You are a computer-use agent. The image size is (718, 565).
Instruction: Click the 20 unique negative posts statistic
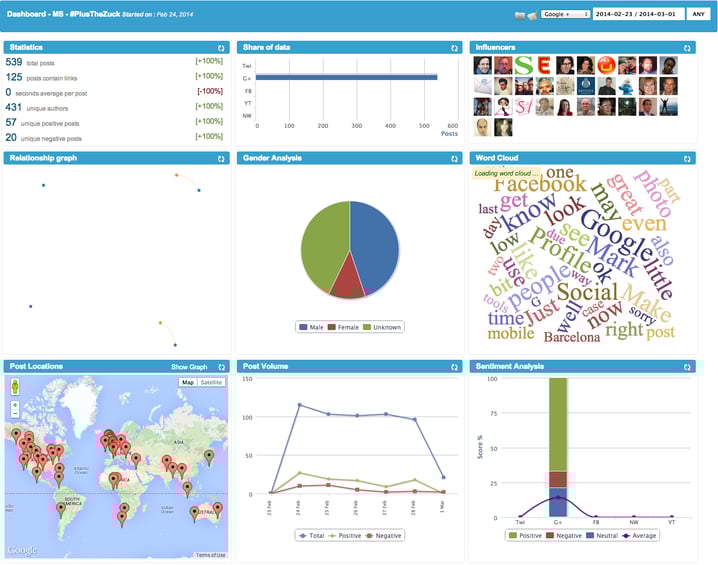point(44,138)
